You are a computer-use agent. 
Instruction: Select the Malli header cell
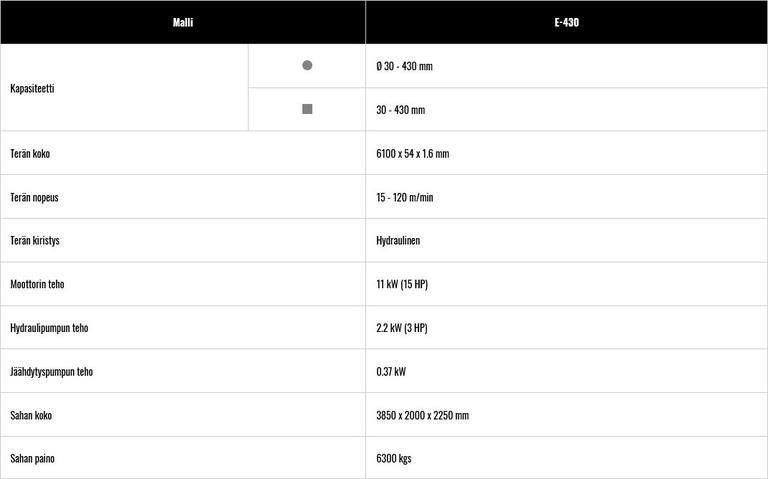point(182,22)
